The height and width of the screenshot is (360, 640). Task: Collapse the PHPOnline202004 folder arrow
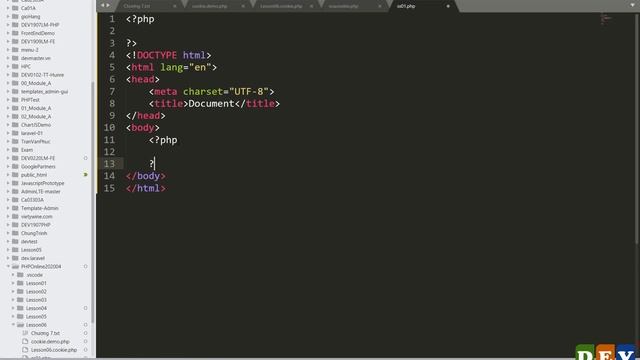click(x=8, y=267)
